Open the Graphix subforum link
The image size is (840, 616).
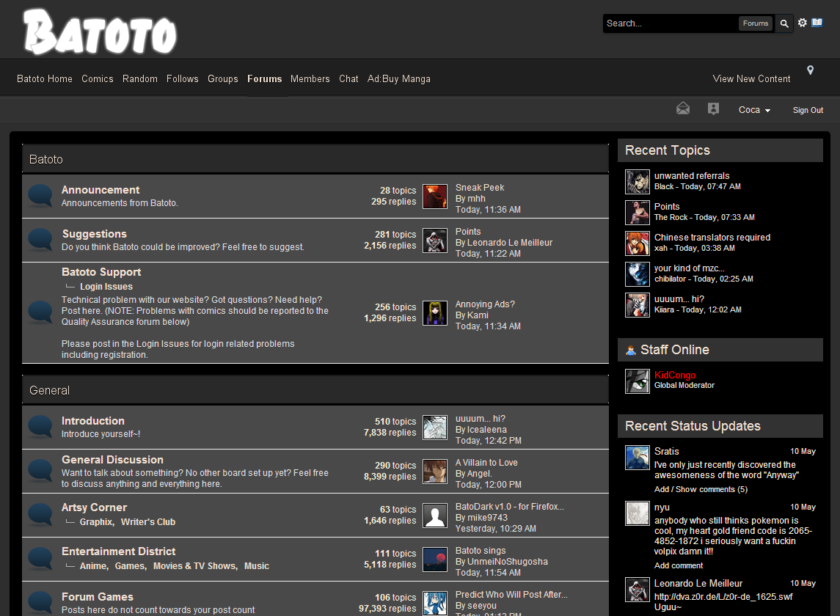tap(96, 521)
